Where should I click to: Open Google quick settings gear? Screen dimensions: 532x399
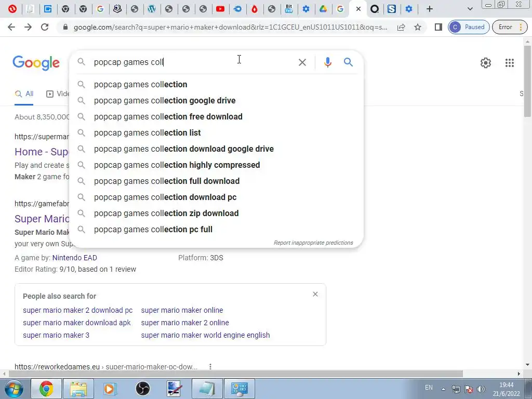pyautogui.click(x=486, y=63)
